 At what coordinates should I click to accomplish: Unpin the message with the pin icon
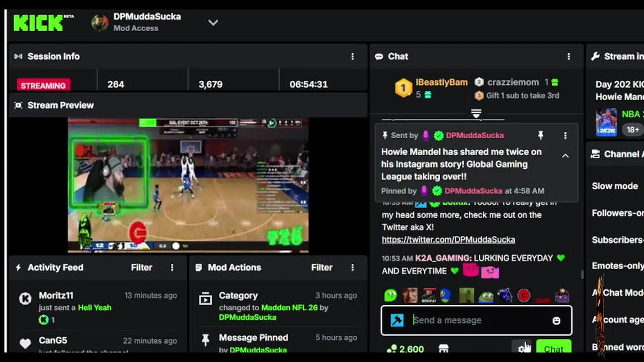click(x=540, y=135)
